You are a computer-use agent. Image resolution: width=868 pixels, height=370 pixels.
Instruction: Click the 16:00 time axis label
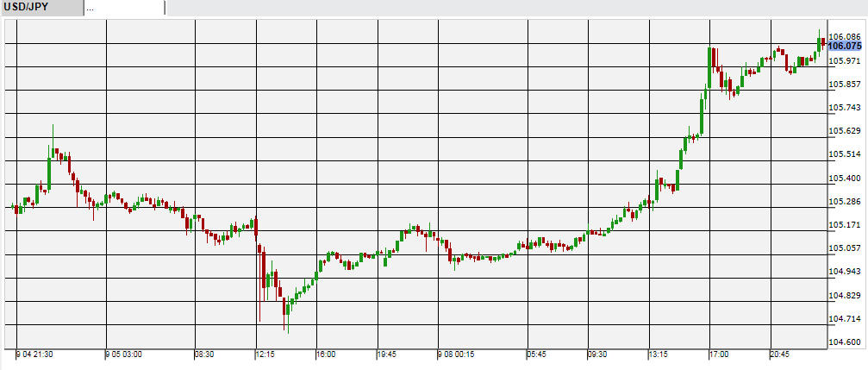[325, 354]
